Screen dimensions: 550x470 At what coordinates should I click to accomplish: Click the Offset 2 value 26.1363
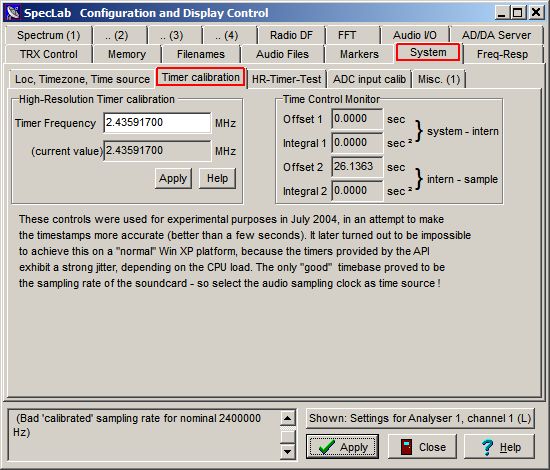tap(357, 167)
